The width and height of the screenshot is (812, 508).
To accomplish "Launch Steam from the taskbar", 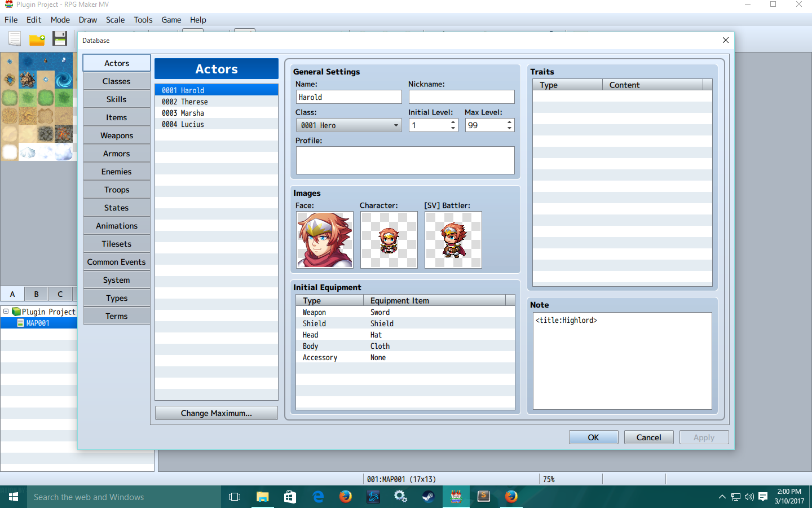I will [x=428, y=497].
